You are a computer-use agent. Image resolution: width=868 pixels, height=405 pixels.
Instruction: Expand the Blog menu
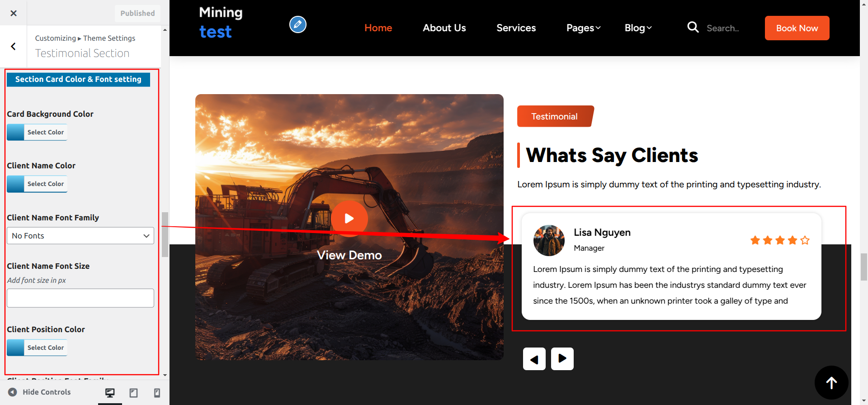click(x=638, y=28)
